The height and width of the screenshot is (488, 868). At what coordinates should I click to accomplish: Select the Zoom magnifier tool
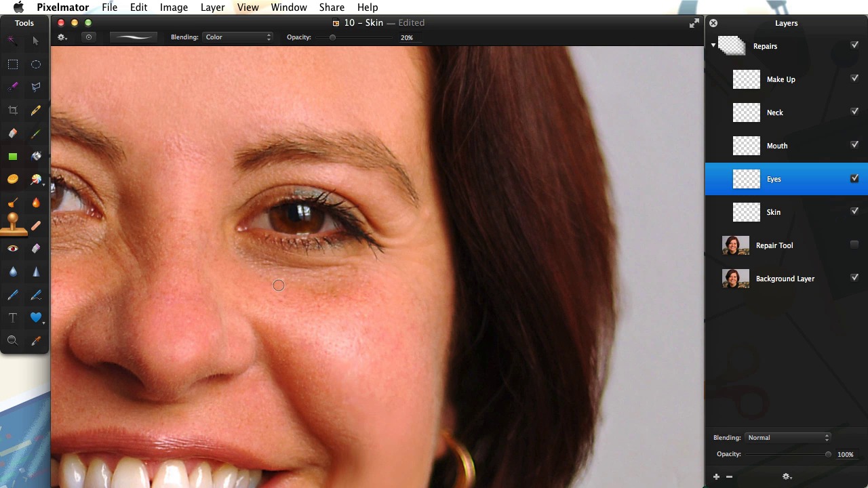(x=12, y=341)
